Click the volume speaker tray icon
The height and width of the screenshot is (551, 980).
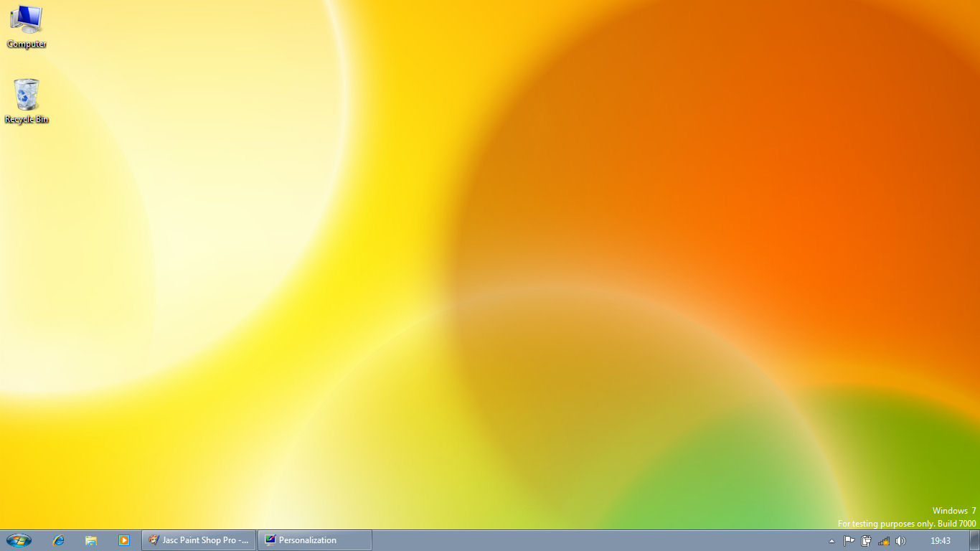coord(901,541)
